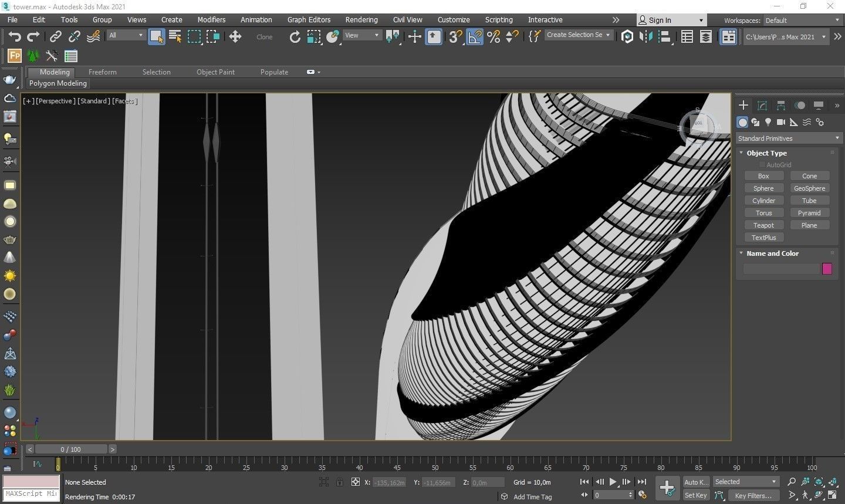The height and width of the screenshot is (504, 845).
Task: Click the pink object color swatch
Action: tap(827, 269)
